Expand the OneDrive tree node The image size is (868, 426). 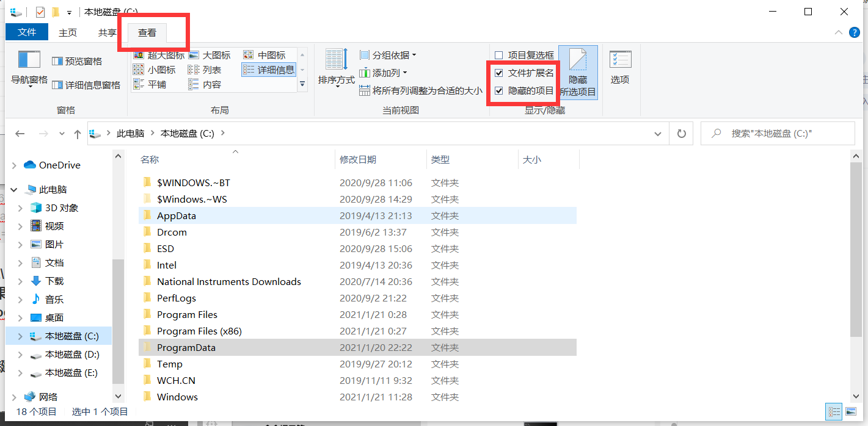point(14,165)
